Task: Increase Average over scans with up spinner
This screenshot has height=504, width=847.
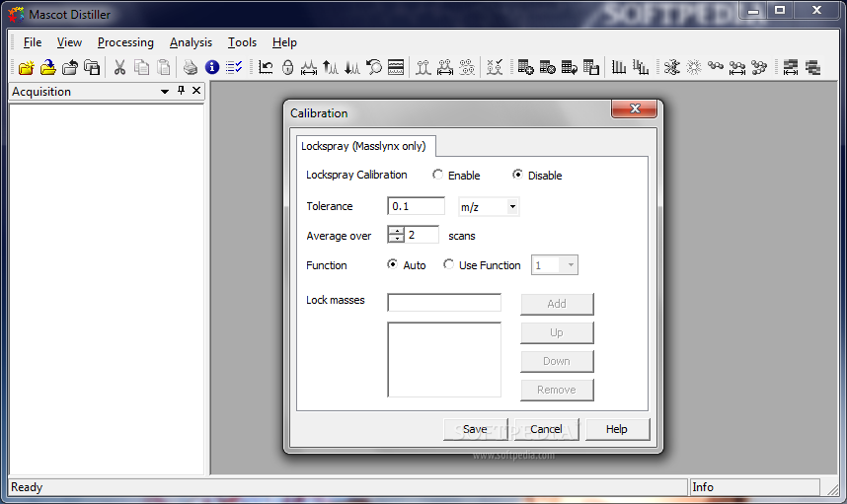Action: [397, 231]
